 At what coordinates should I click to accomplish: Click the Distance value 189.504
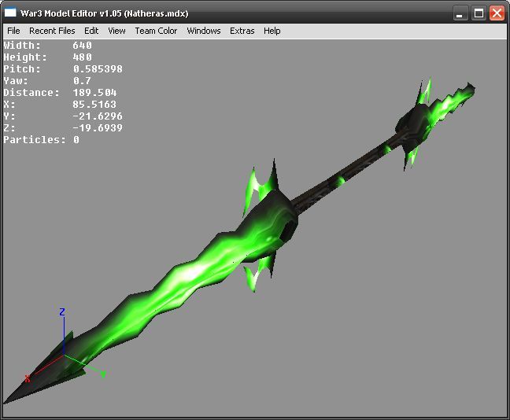click(94, 93)
